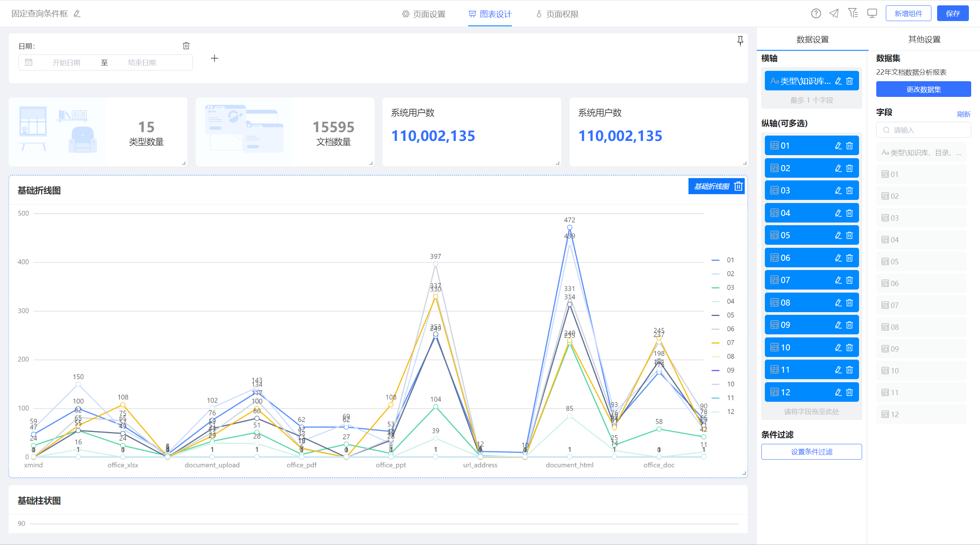980x545 pixels.
Task: Toggle legend series 03 visibility
Action: click(x=723, y=288)
